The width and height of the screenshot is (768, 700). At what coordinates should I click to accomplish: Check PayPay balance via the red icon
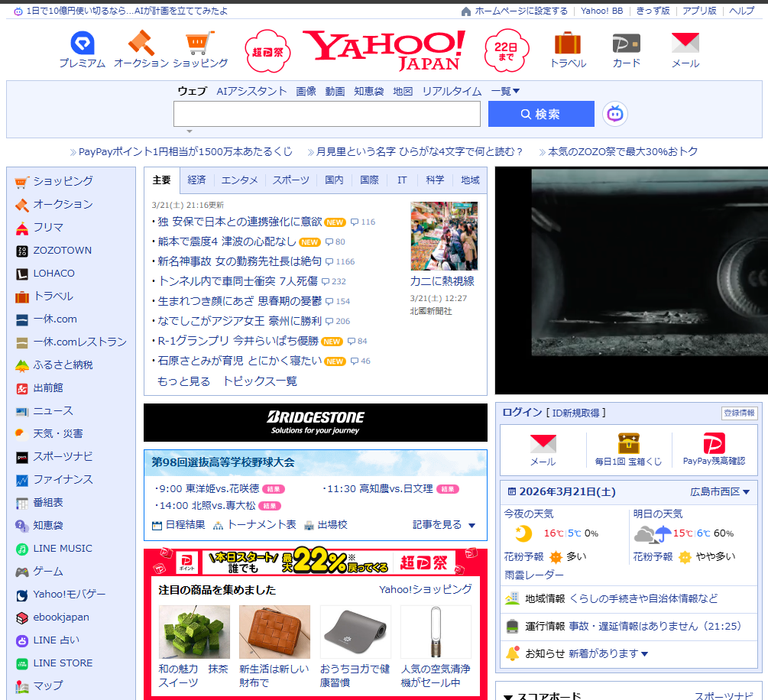coord(714,444)
